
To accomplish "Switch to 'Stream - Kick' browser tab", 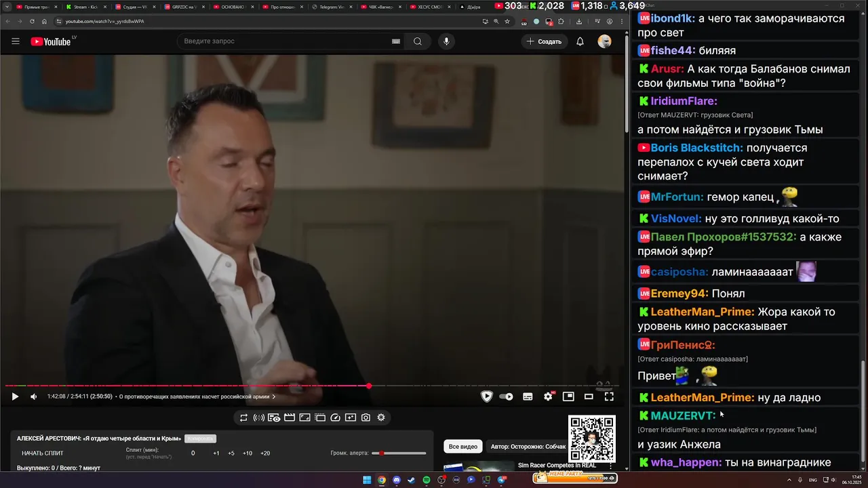I will (x=87, y=7).
